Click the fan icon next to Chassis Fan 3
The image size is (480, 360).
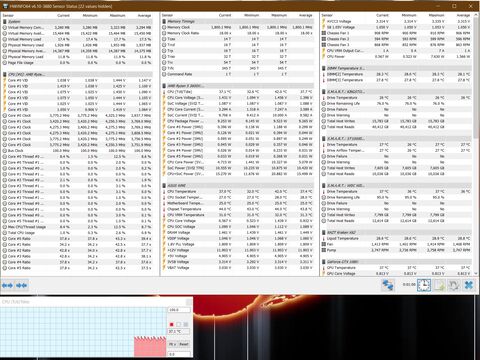pos(324,45)
